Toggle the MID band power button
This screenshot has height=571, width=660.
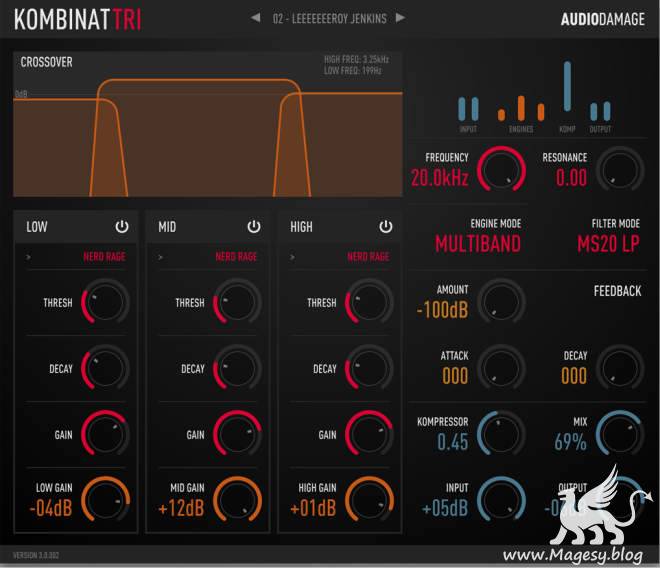(x=254, y=227)
